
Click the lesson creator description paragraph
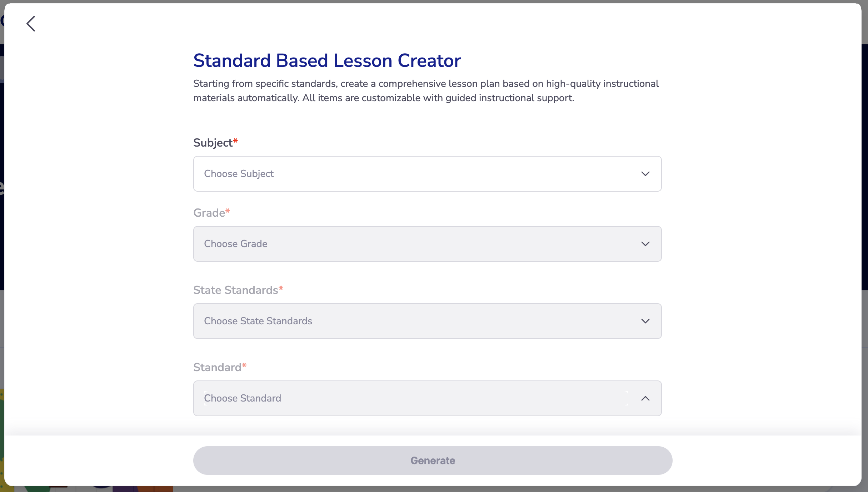[x=425, y=91]
